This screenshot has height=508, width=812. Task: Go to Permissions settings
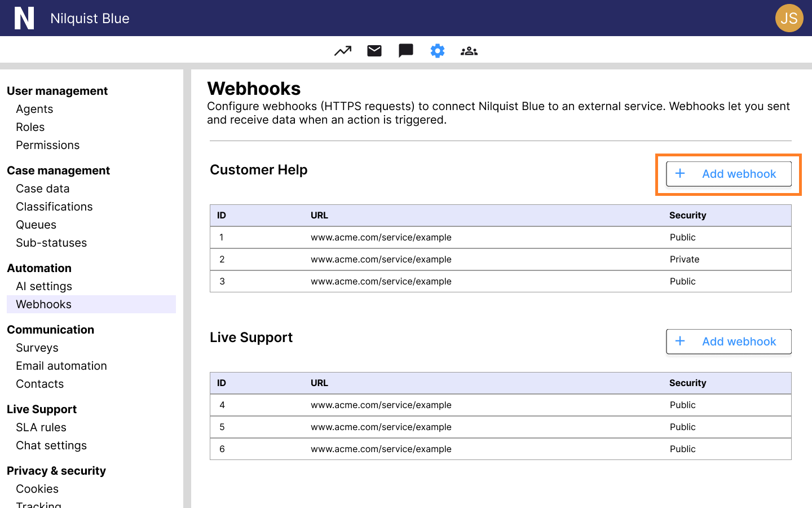tap(48, 145)
